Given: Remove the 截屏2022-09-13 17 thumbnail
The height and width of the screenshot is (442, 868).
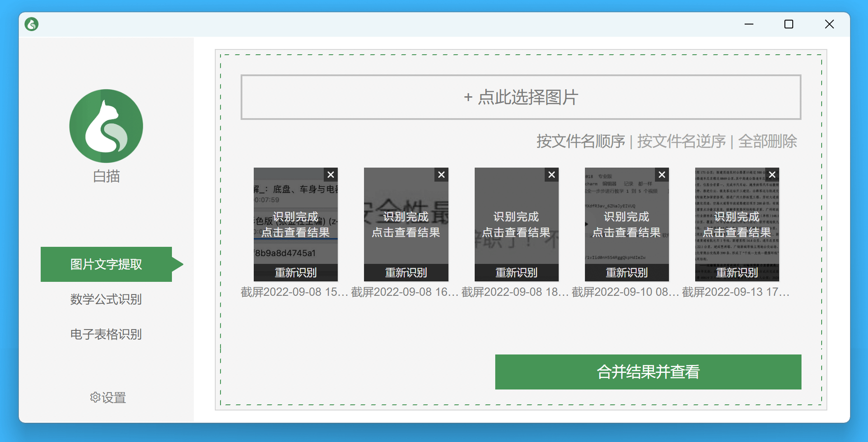Looking at the screenshot, I should click(772, 174).
